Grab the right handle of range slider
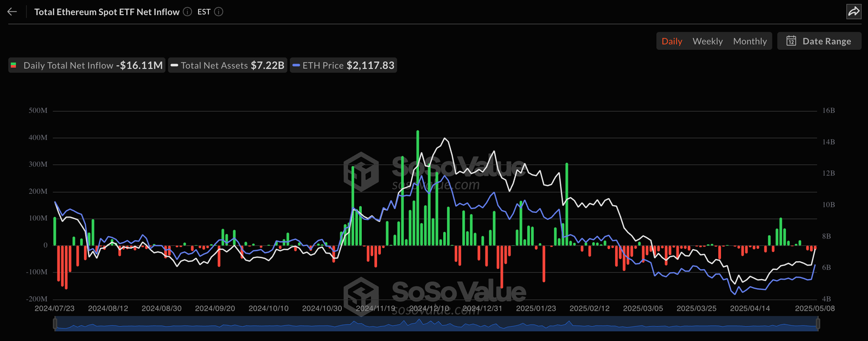This screenshot has width=868, height=341. pyautogui.click(x=818, y=324)
